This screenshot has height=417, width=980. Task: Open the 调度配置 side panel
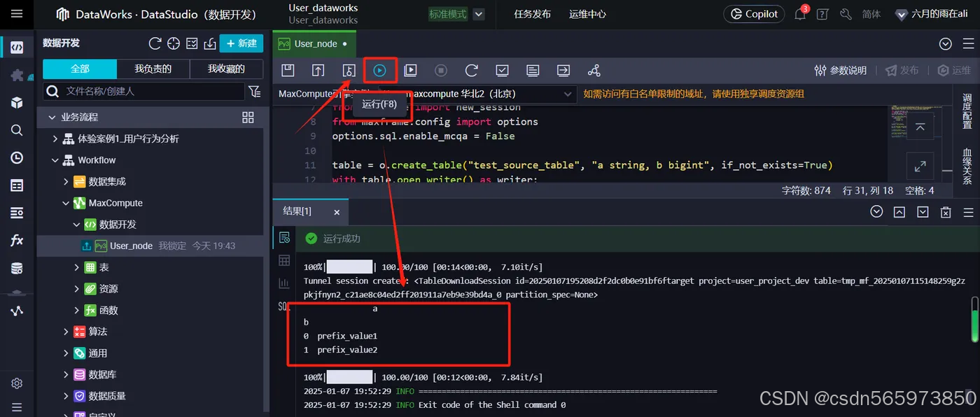pos(967,111)
